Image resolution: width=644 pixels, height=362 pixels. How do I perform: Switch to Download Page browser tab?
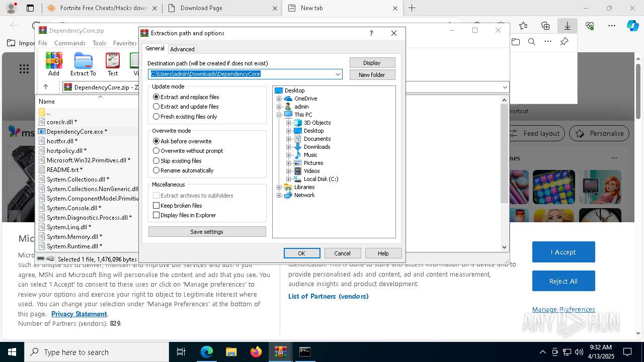[222, 8]
